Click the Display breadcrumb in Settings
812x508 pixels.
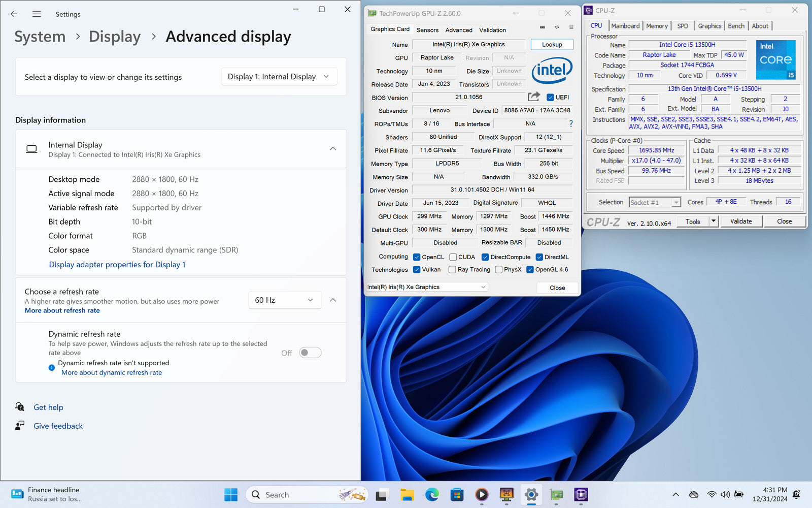tap(115, 37)
